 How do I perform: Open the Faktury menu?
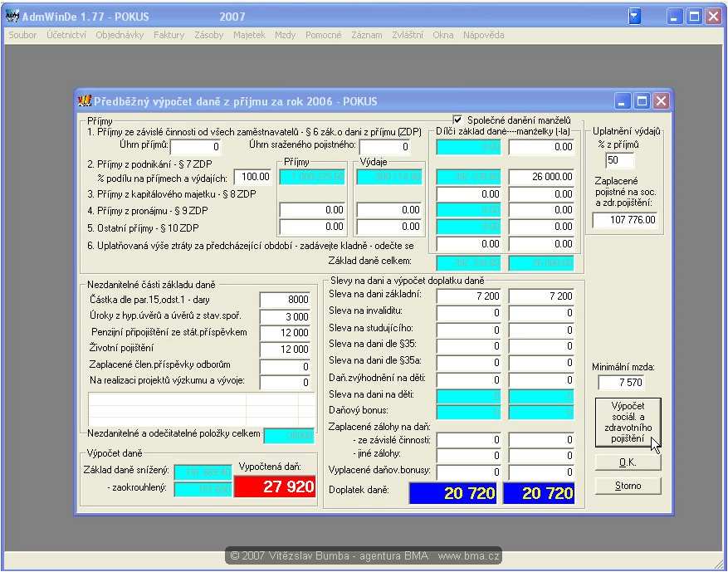tap(169, 35)
